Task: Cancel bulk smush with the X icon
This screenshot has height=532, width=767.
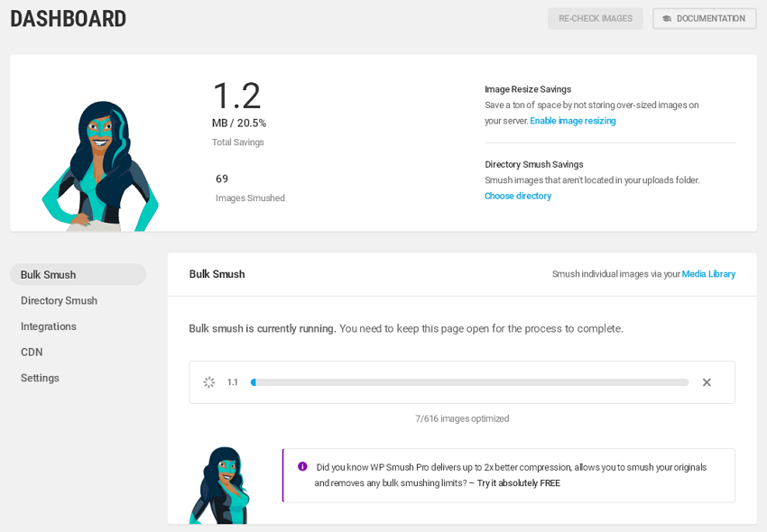Action: coord(707,382)
